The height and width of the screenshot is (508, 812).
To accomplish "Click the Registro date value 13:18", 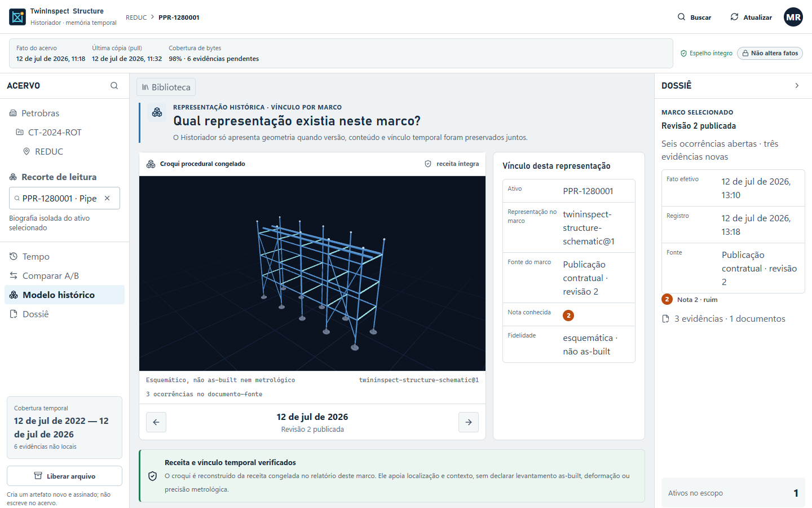I will click(756, 225).
